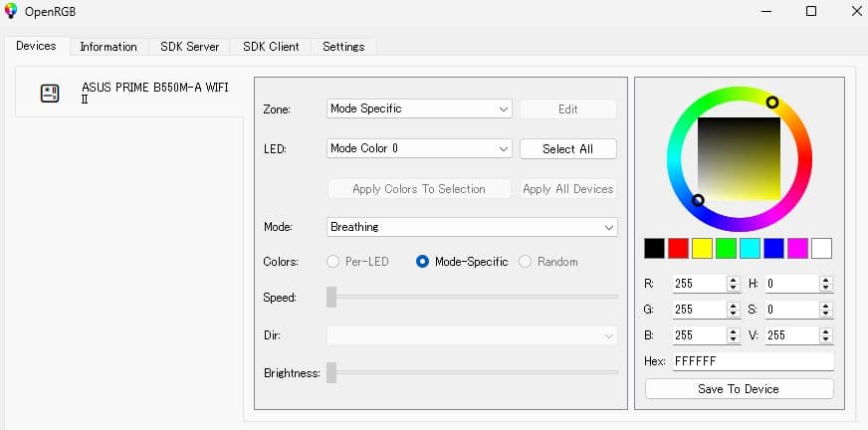Click the S saturation value field
Screen dimensions: 868x430
(792, 310)
